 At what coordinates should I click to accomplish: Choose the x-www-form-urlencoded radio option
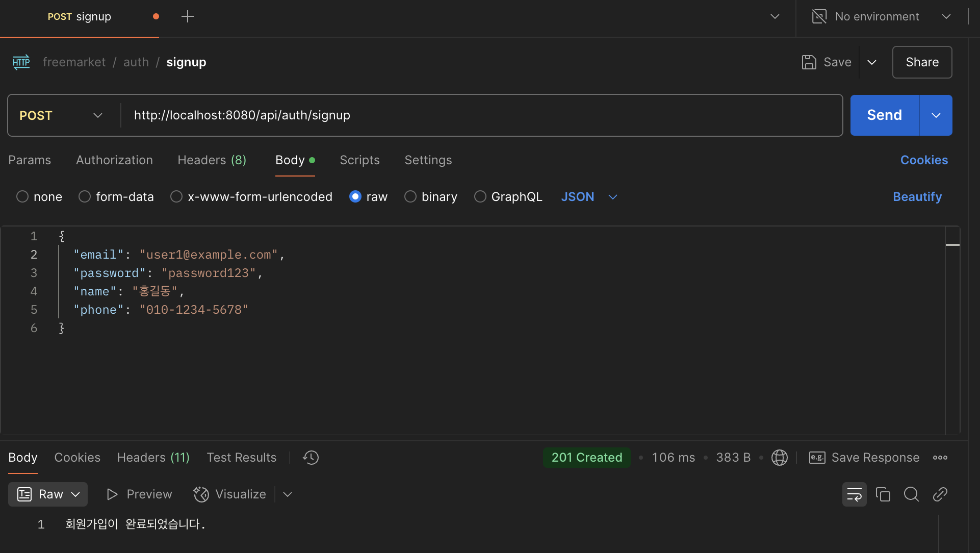pyautogui.click(x=176, y=197)
